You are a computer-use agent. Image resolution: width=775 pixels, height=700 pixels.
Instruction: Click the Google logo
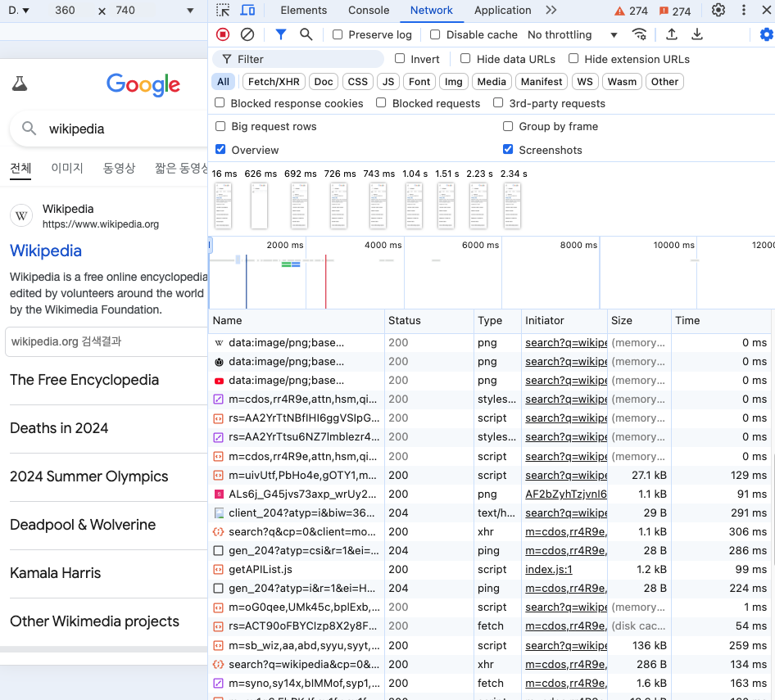[x=143, y=84]
